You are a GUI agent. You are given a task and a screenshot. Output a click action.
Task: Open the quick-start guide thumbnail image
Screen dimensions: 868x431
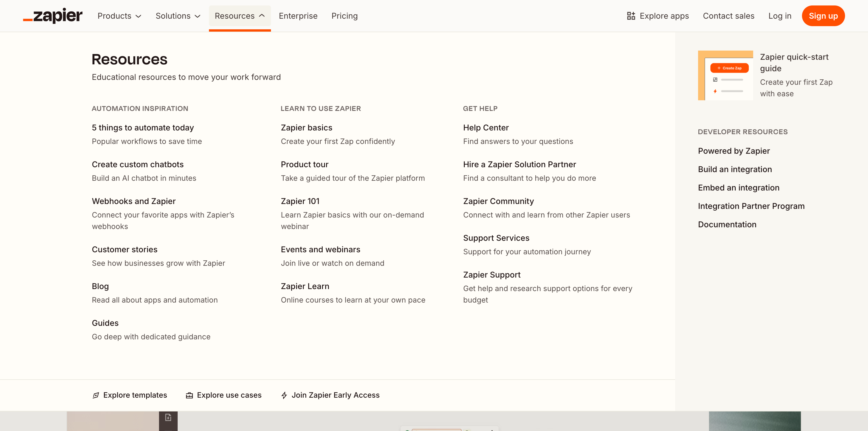(725, 75)
